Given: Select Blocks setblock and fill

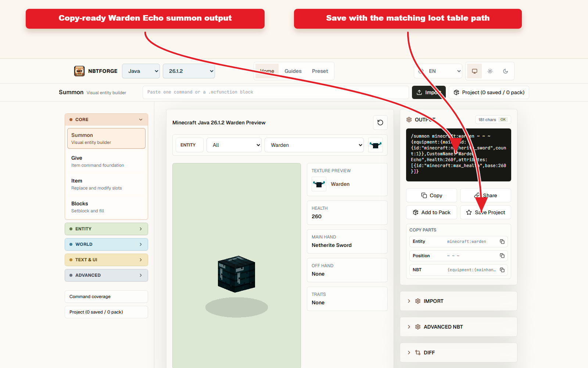Looking at the screenshot, I should point(106,207).
